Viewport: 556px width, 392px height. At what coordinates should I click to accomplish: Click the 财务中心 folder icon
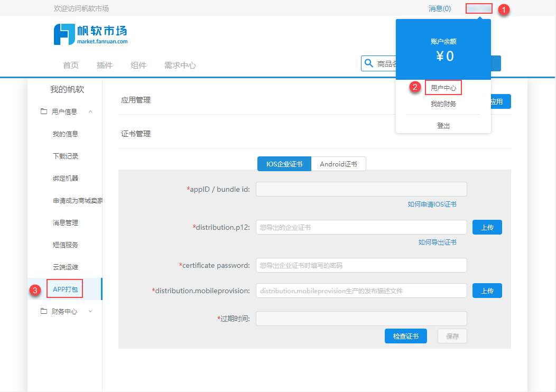click(x=44, y=311)
